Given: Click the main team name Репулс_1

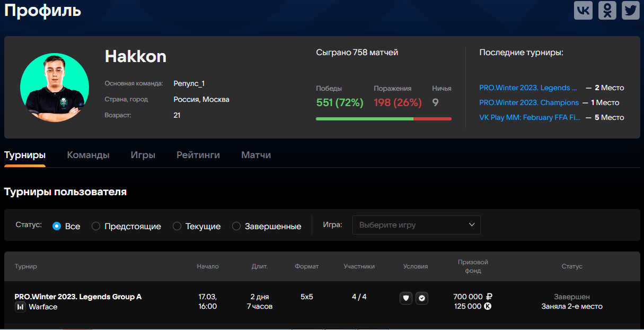Looking at the screenshot, I should (189, 83).
